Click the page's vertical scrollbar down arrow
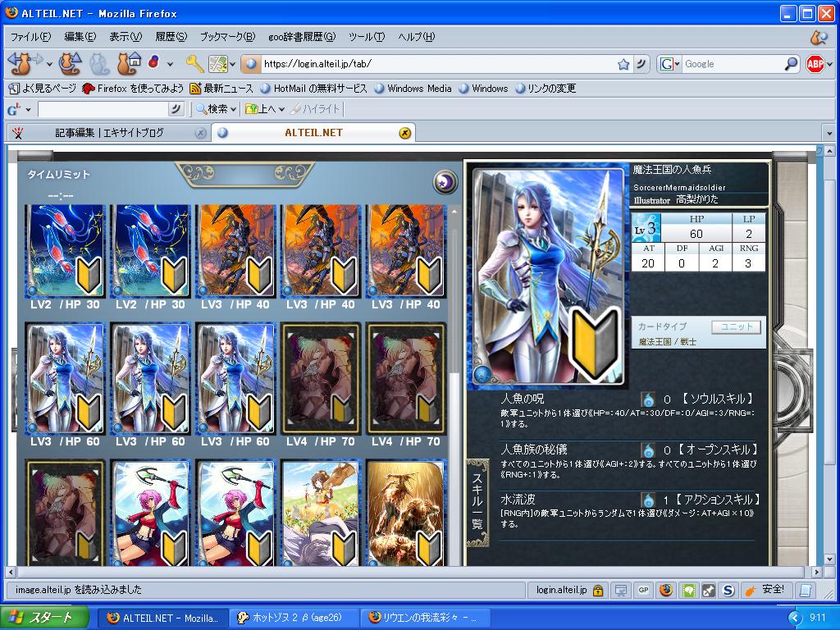Viewport: 840px width, 630px height. coord(830,559)
